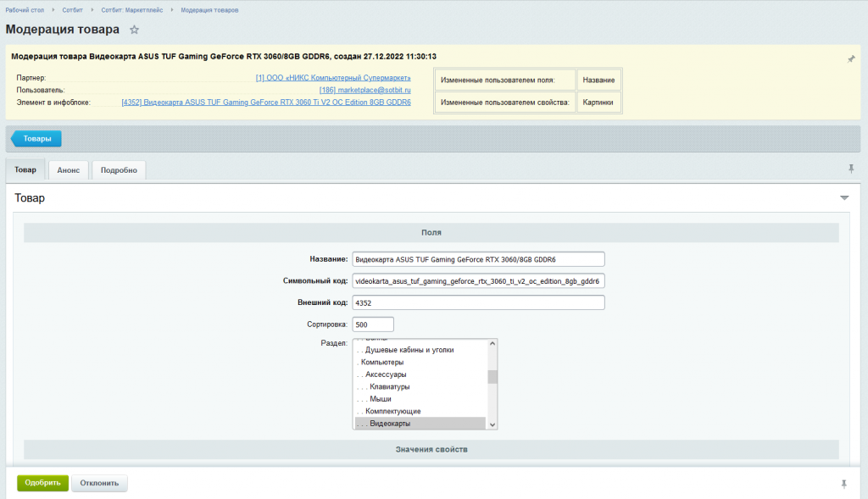Click the Символьный код input field
Image resolution: width=868 pixels, height=499 pixels.
click(x=478, y=281)
